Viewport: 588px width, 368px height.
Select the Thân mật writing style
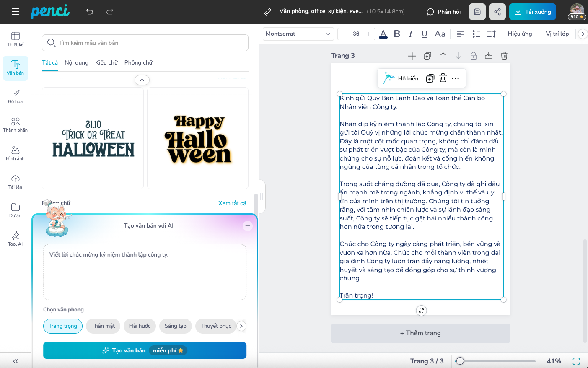pyautogui.click(x=103, y=326)
